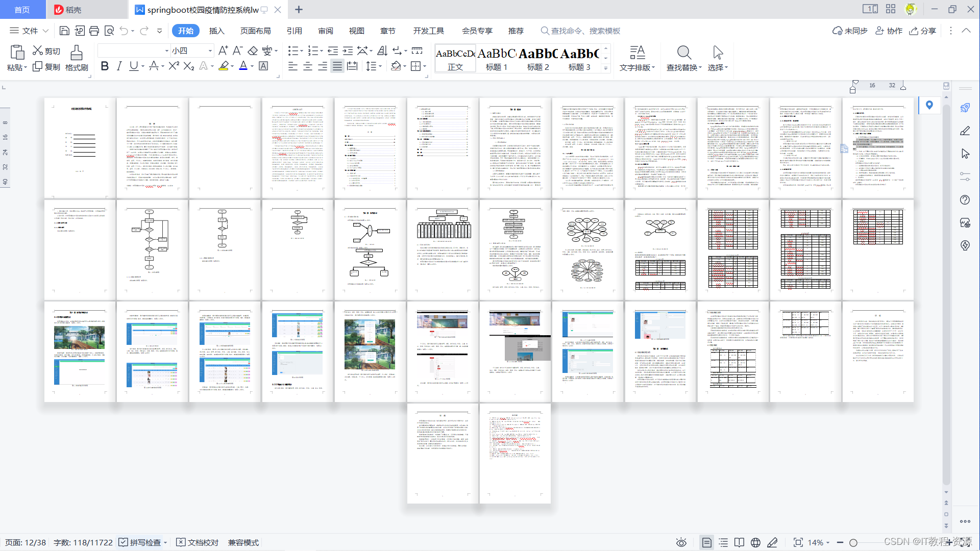Open the font size dropdown showing 小四
The image size is (980, 551).
click(x=210, y=51)
